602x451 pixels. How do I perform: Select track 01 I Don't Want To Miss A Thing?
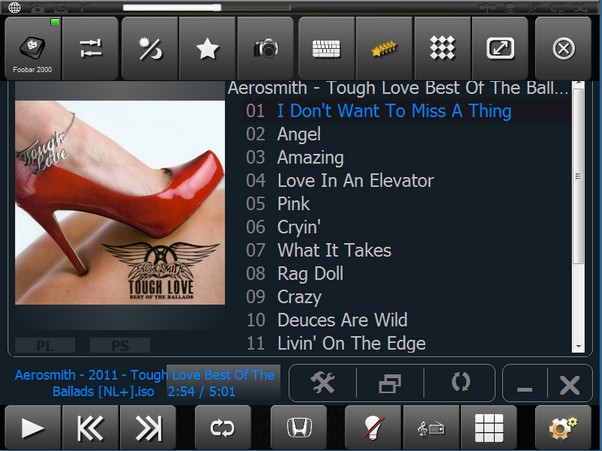[x=407, y=111]
